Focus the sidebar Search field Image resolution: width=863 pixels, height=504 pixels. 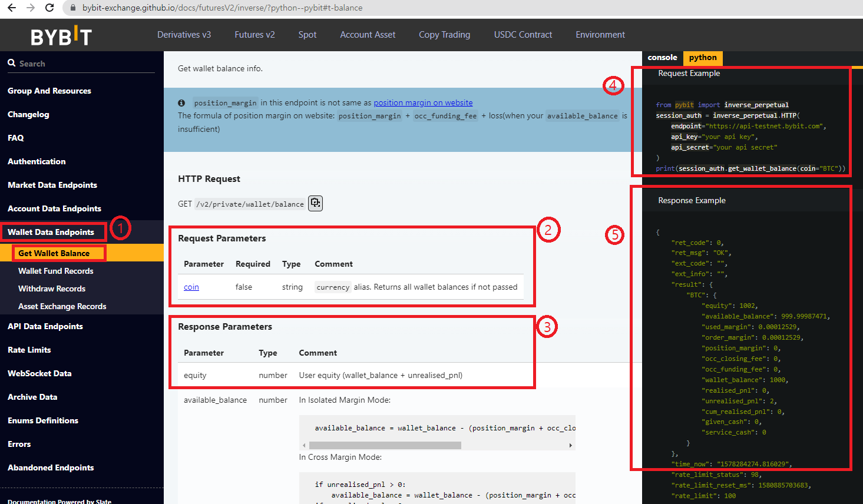(81, 64)
